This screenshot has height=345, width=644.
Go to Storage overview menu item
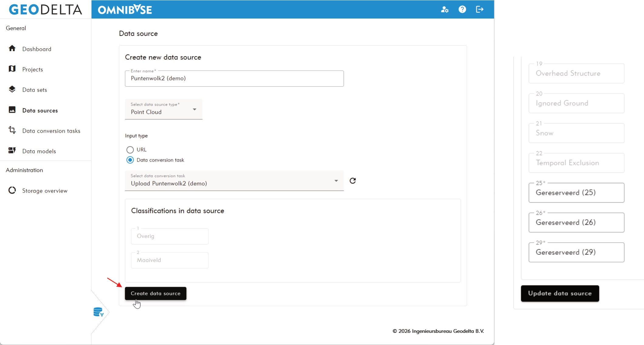[x=45, y=191]
